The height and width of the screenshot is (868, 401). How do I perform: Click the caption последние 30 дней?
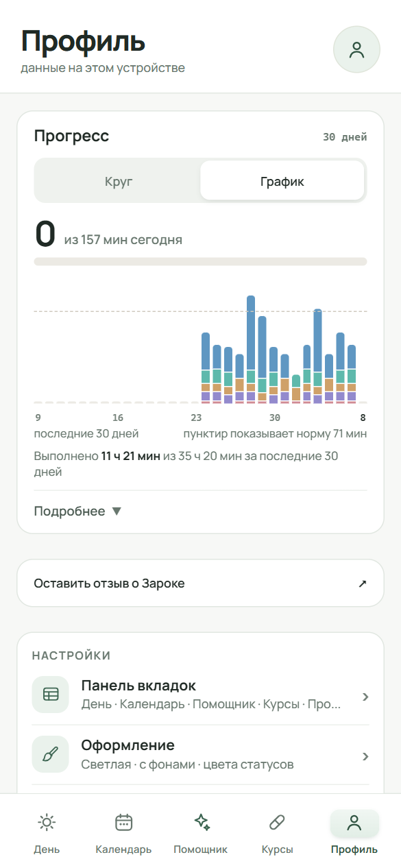(x=86, y=433)
